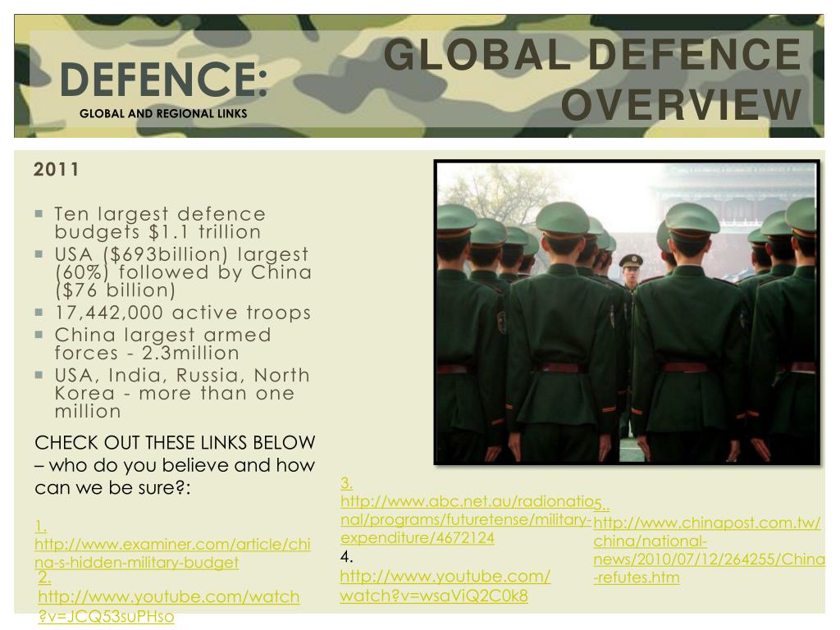Click the link number '3.' label
840x630 pixels.
pos(347,482)
